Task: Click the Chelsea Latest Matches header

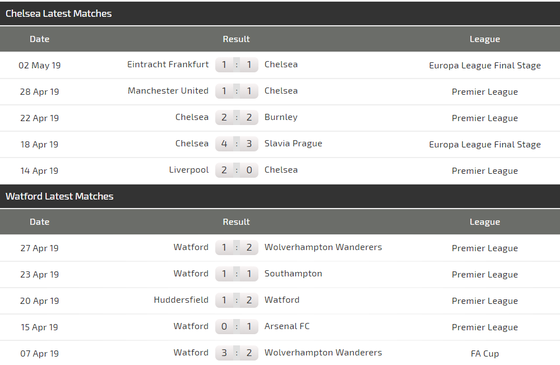Action: (59, 14)
